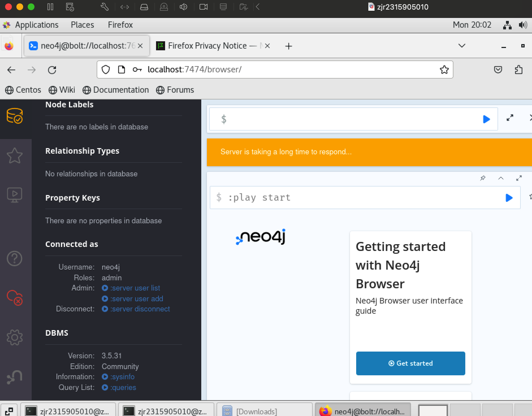Open the Centos bookmark
The height and width of the screenshot is (416, 532).
click(x=23, y=90)
